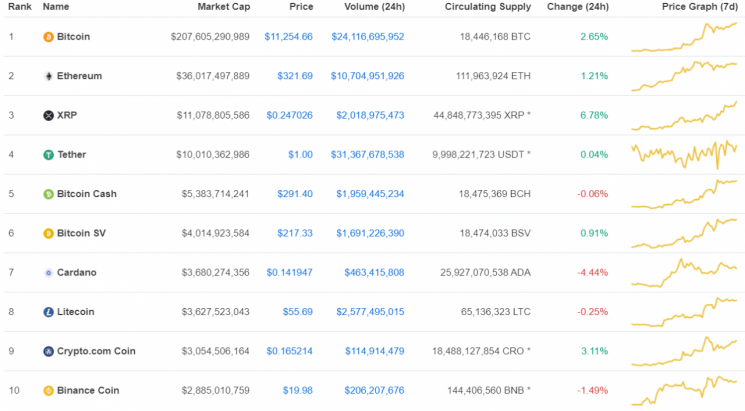Click Tether price $1.00
Screen dimensions: 745x411
300,155
